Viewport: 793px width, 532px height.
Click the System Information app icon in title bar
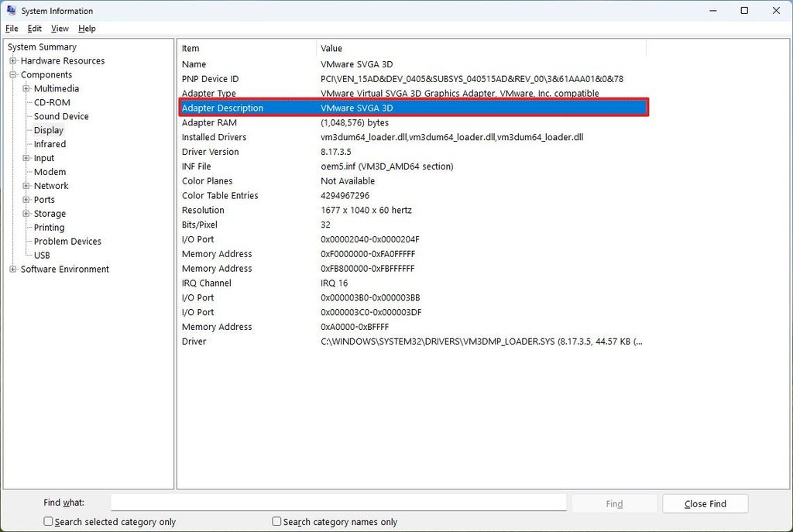tap(11, 10)
